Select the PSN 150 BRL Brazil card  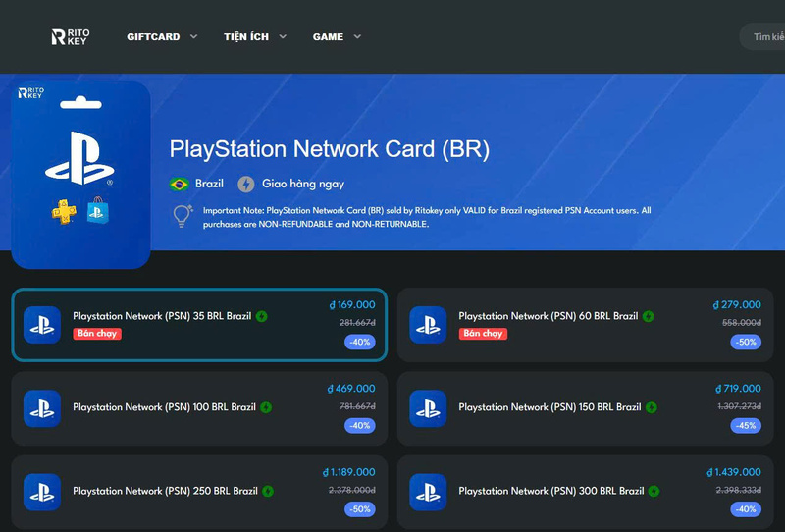[585, 408]
